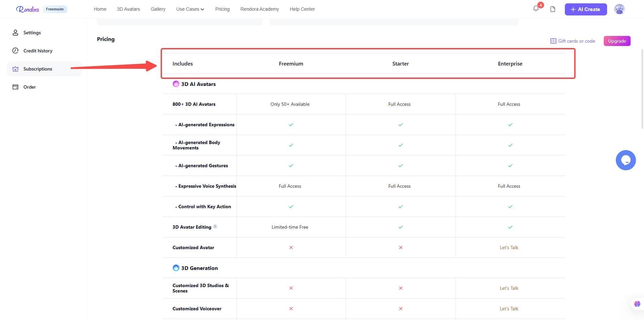644x320 pixels.
Task: Click the Upgrade button
Action: [x=617, y=41]
